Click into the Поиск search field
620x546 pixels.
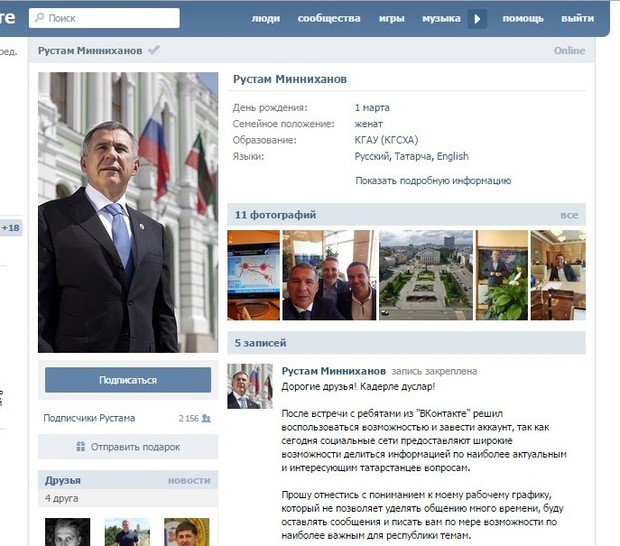(104, 18)
